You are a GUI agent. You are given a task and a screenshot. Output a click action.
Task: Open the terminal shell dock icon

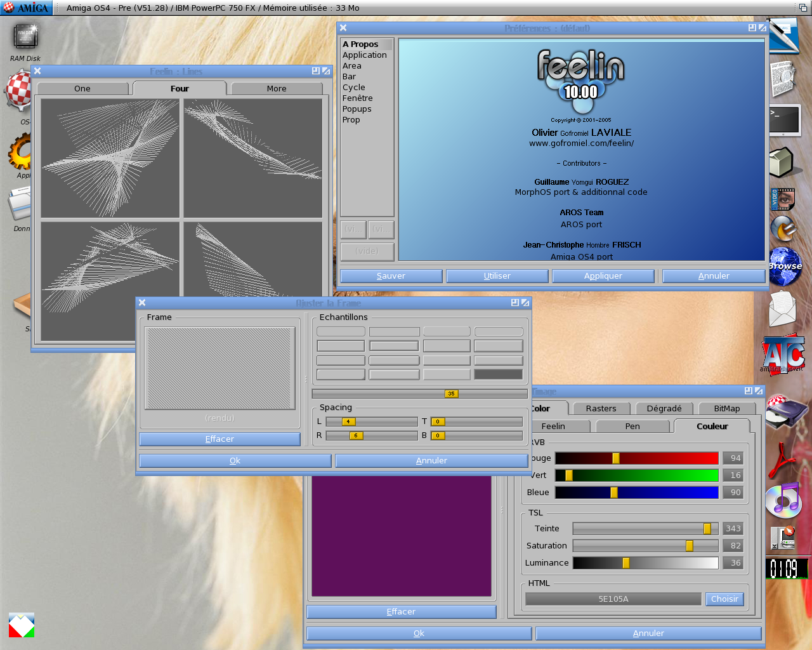point(785,120)
